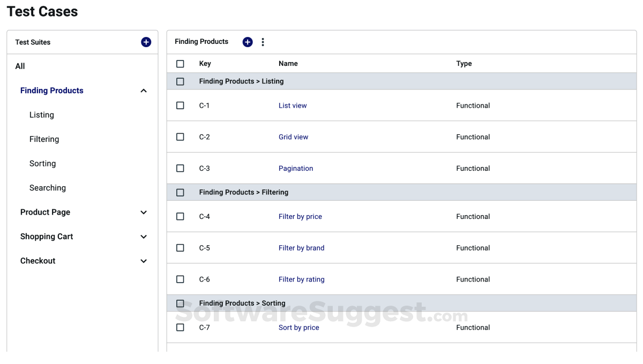
Task: Open the Pagination test case
Action: pos(296,168)
